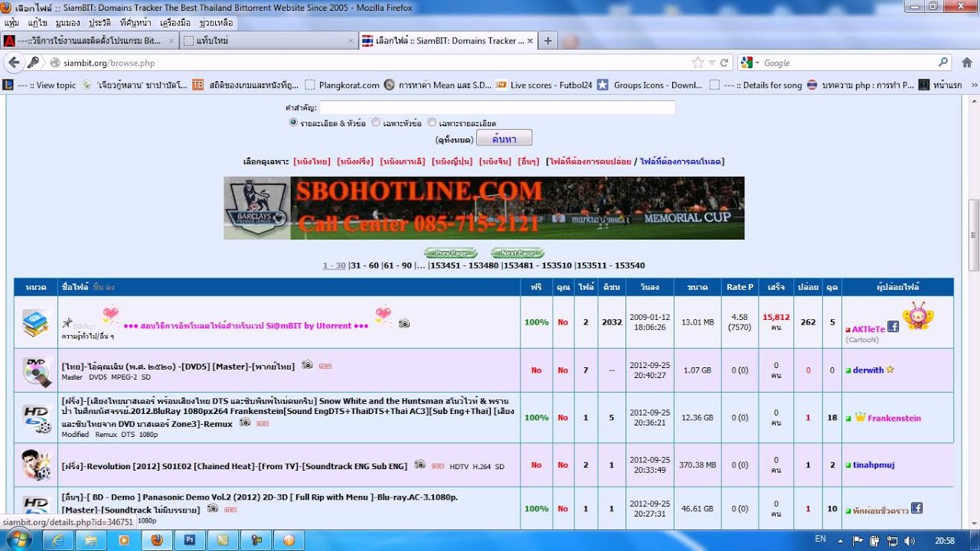Click the EN language indicator in taskbar

click(x=821, y=540)
